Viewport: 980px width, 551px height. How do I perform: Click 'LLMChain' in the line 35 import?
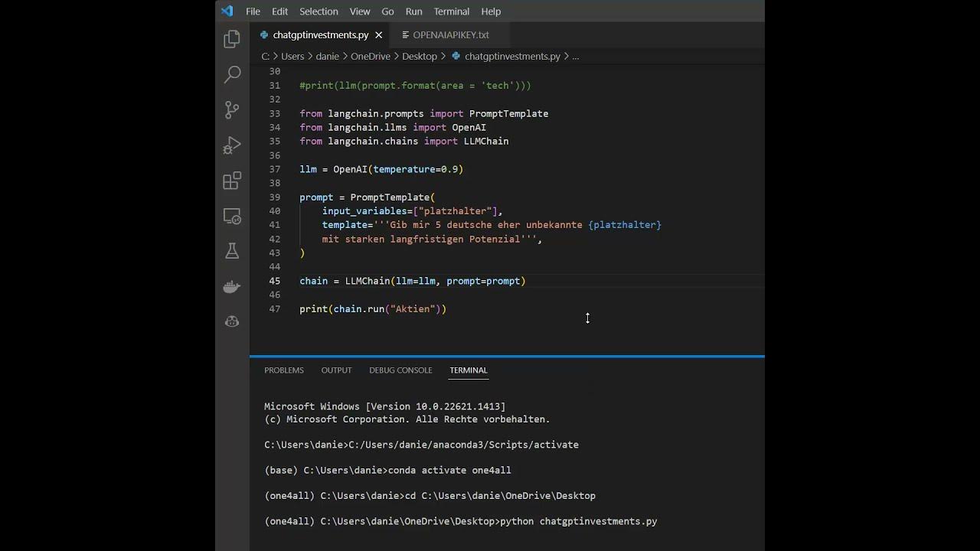point(486,142)
